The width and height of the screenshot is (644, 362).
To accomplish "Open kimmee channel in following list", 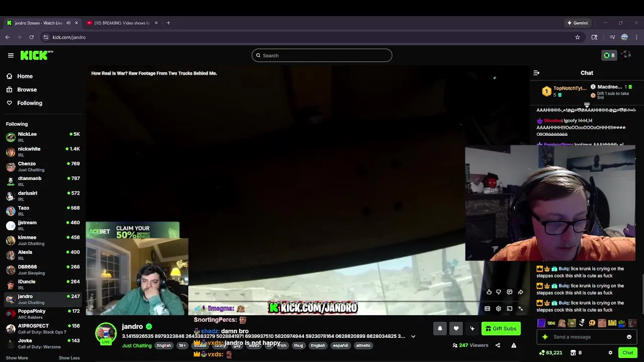I will point(43,240).
